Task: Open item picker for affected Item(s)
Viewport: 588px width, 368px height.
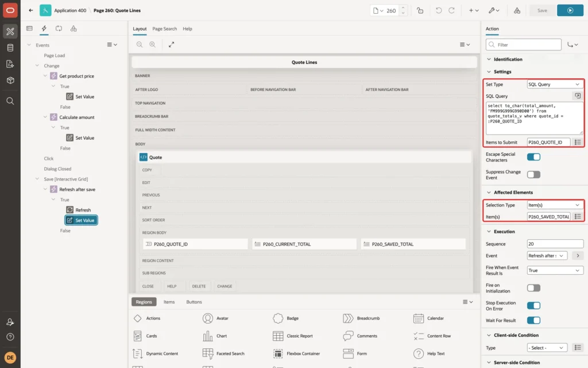Action: [578, 217]
